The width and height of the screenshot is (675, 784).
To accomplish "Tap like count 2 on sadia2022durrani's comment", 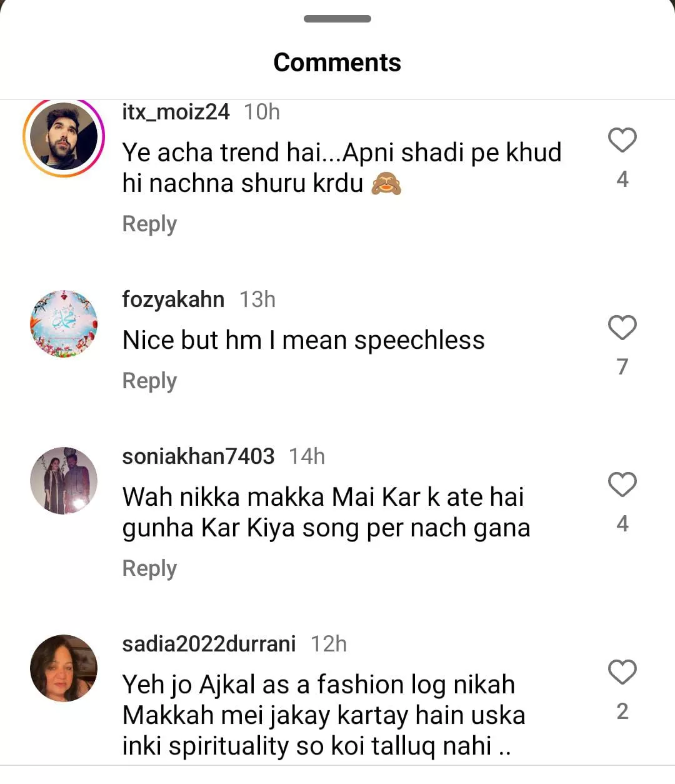I will coord(622,711).
